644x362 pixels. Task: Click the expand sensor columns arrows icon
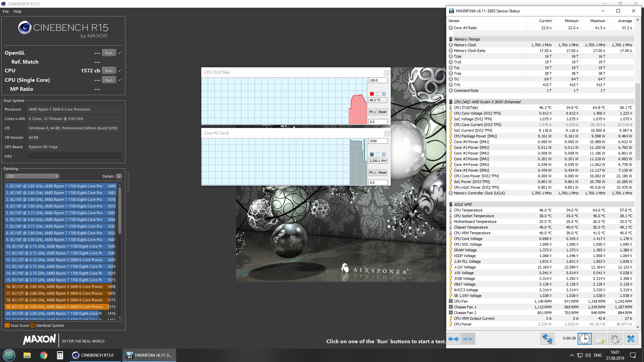pos(453,339)
